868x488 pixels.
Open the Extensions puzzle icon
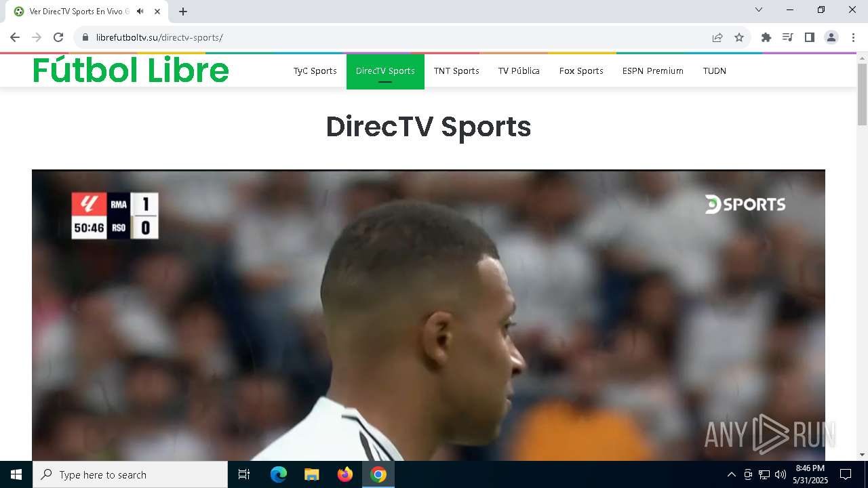(766, 37)
